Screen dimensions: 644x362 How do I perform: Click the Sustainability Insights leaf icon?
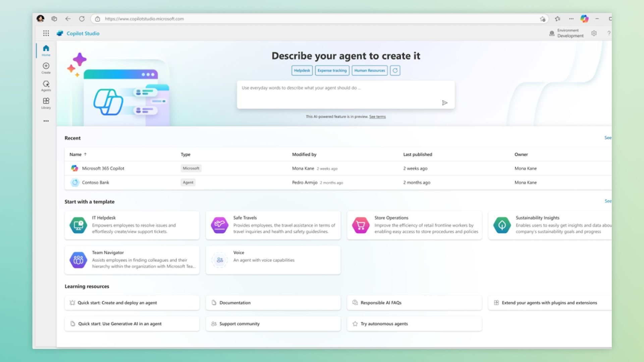[502, 225]
